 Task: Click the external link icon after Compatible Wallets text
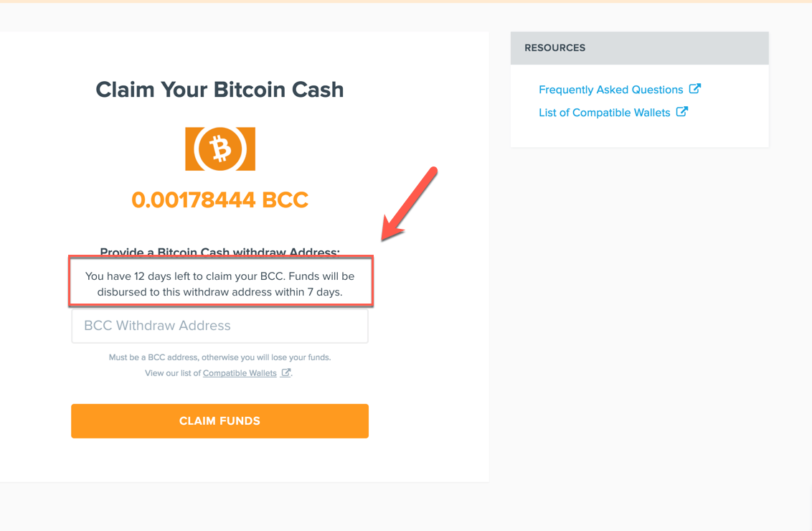pyautogui.click(x=286, y=372)
